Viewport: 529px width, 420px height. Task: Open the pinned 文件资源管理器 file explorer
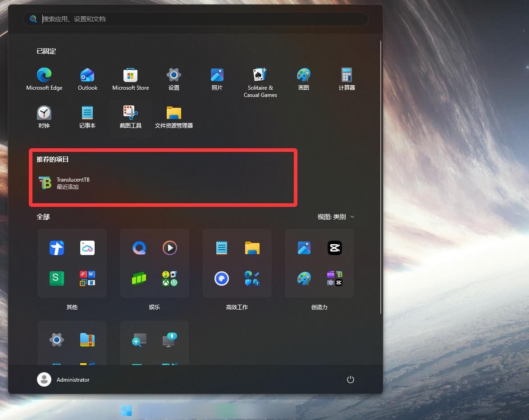173,117
